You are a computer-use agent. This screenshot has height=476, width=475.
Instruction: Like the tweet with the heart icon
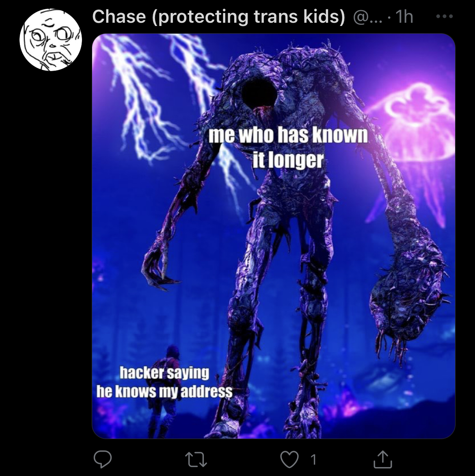tap(289, 459)
